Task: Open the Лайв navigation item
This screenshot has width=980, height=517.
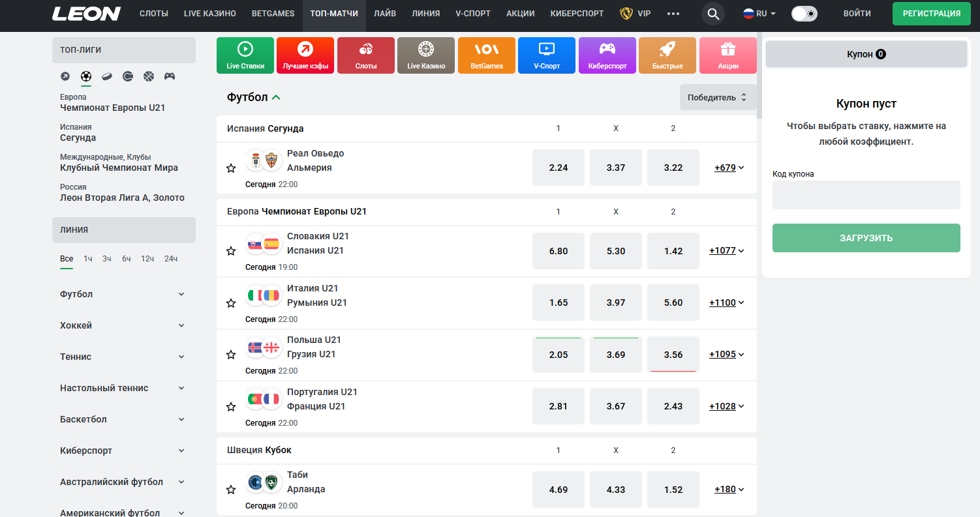Action: pos(385,14)
